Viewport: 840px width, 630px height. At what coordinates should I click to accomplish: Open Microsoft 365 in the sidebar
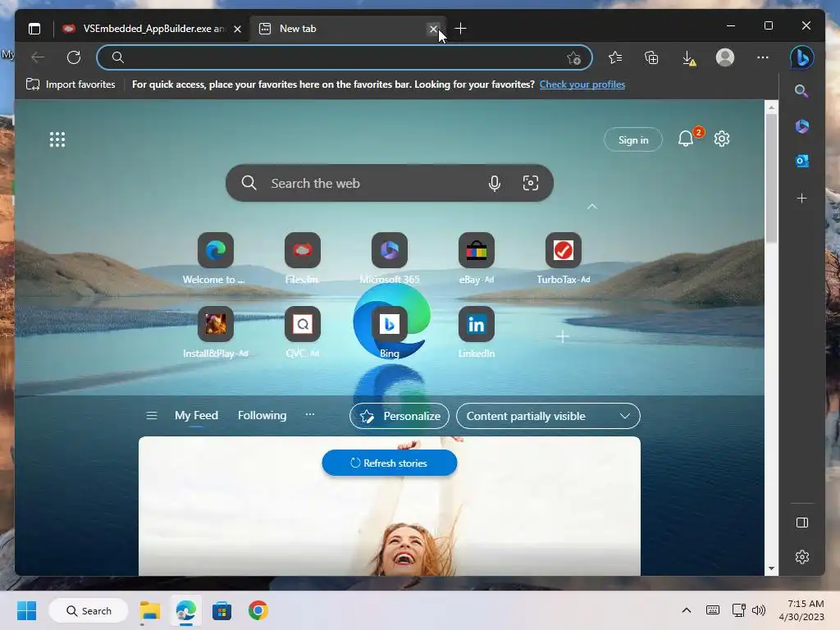coord(802,126)
